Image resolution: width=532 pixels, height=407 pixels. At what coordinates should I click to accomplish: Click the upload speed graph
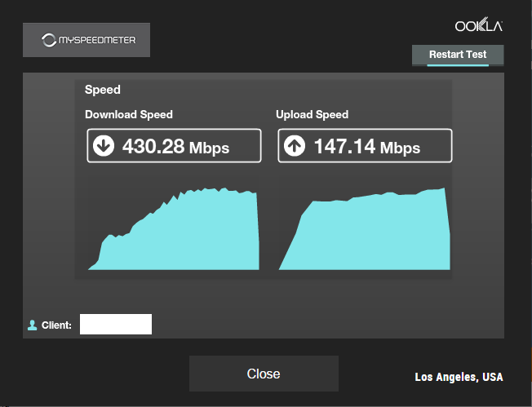pyautogui.click(x=365, y=229)
